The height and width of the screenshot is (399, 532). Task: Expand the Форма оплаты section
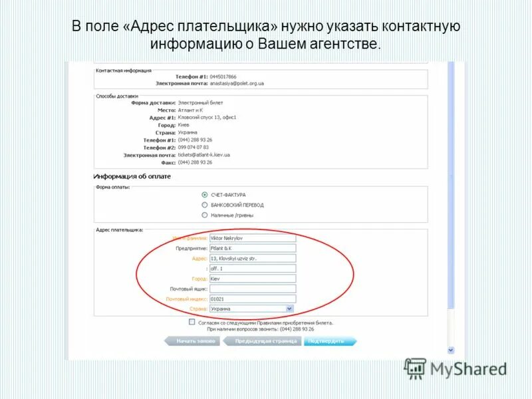point(112,188)
